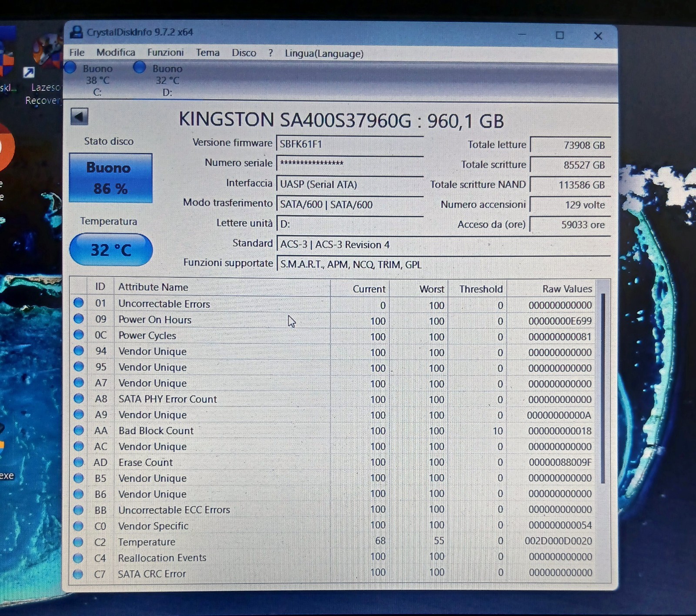
Task: Click the status dot for Power Cycles
Action: (79, 334)
